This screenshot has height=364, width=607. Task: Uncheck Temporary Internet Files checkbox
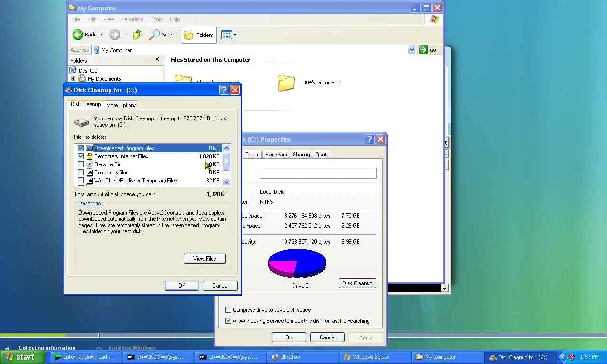pos(81,156)
